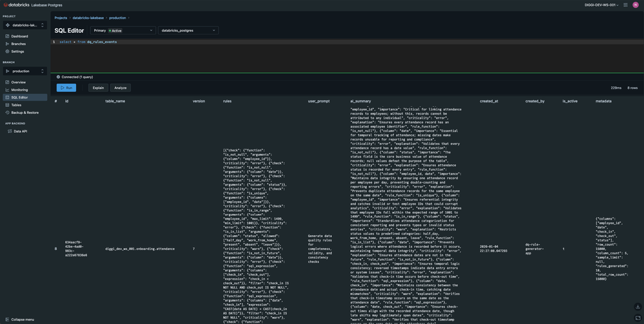Open the Dashboard page from sidebar
Viewport: 644px width, 324px height.
click(x=19, y=36)
